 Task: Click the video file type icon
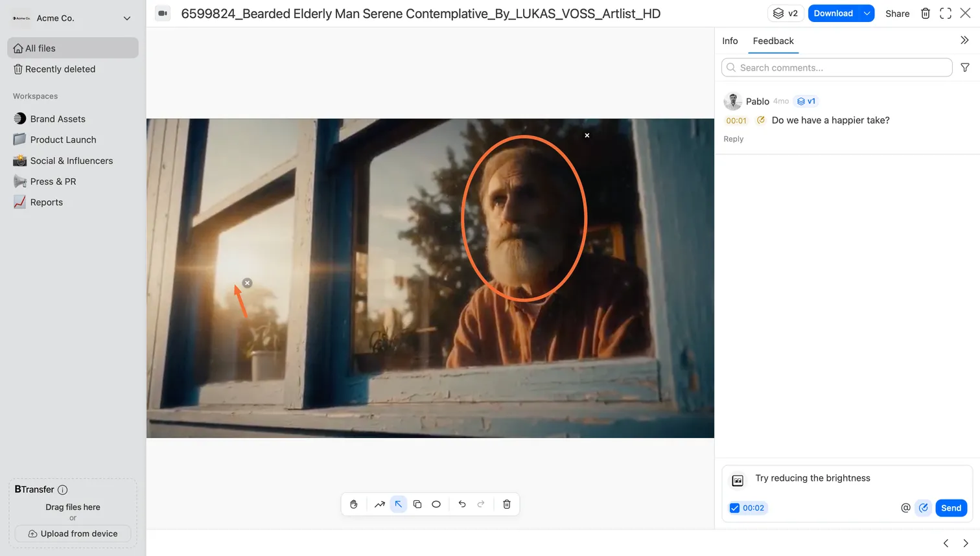click(x=163, y=13)
